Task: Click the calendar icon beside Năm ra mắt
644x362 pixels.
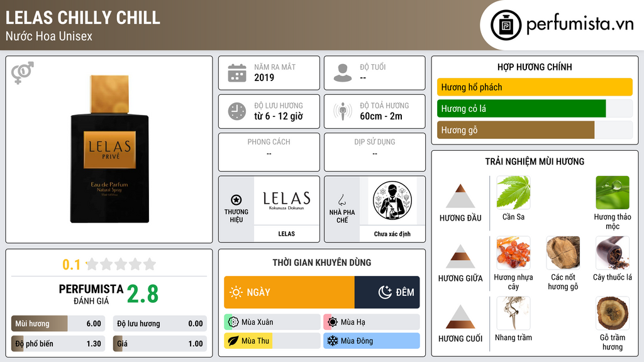Action: 237,73
